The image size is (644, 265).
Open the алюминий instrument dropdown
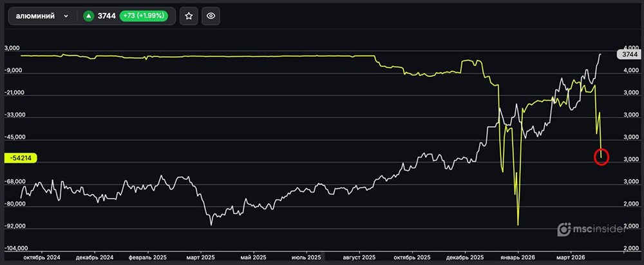pyautogui.click(x=41, y=16)
